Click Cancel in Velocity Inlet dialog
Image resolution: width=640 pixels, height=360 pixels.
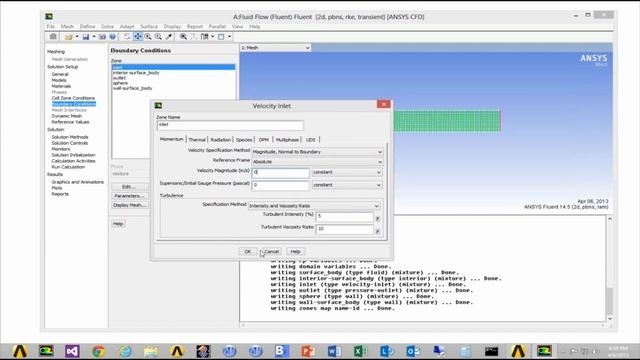coord(271,251)
